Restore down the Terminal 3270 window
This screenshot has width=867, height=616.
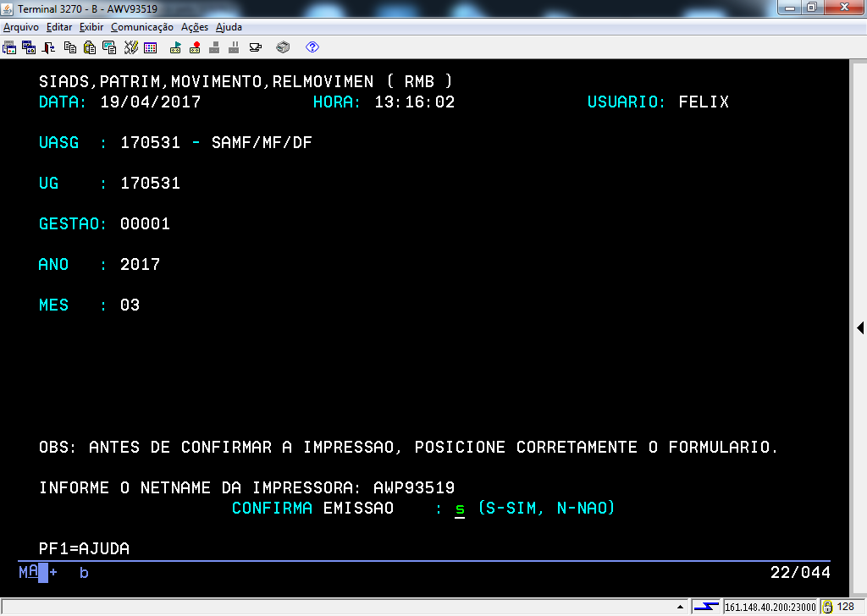[x=812, y=8]
